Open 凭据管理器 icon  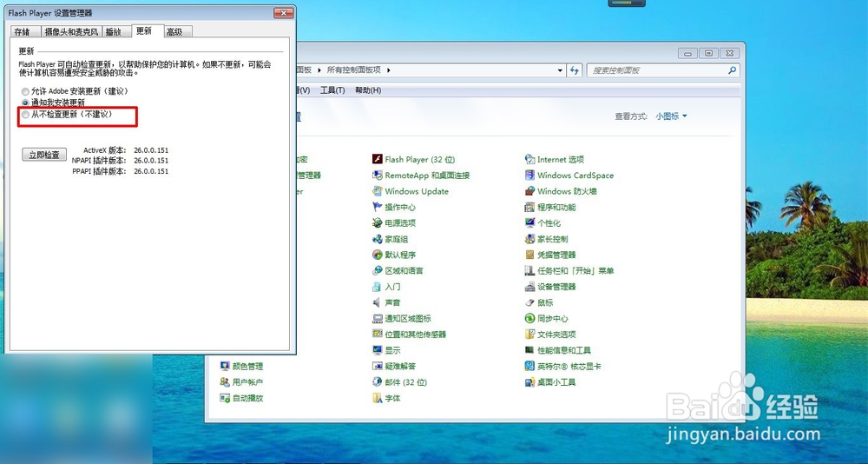click(x=529, y=255)
